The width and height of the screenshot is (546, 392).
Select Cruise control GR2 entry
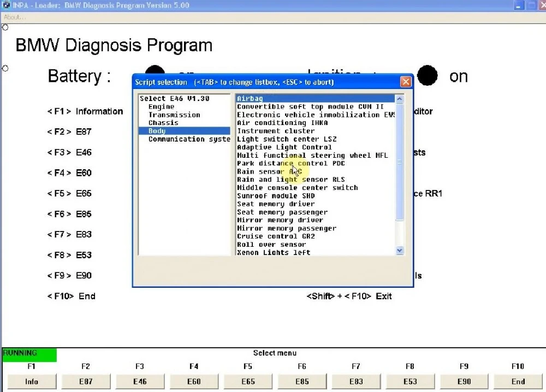point(316,236)
